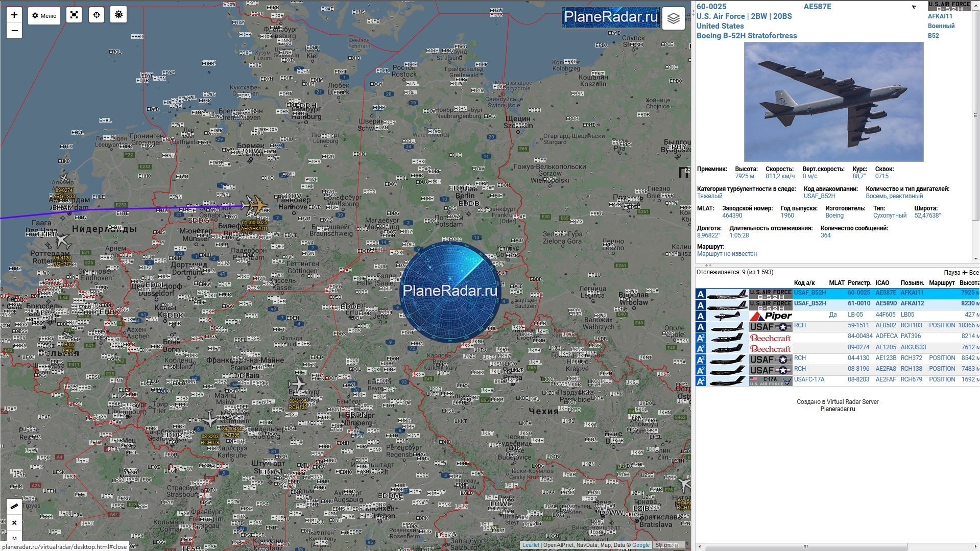Click C-17 silhouette in RCH138 row
Viewport: 980px width, 551px height.
(727, 370)
